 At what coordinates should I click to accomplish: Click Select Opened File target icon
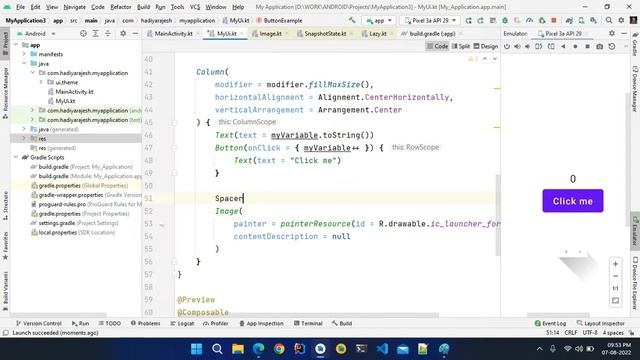click(83, 33)
